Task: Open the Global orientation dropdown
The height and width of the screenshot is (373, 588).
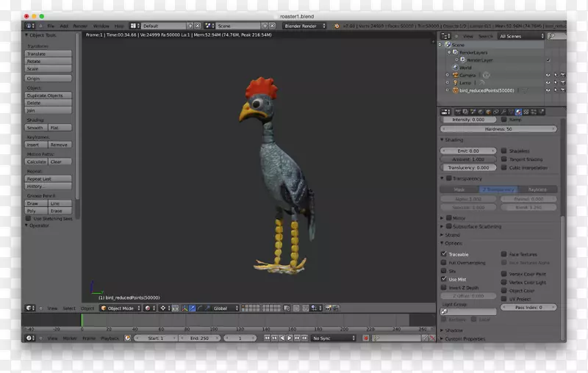Action: click(x=225, y=308)
